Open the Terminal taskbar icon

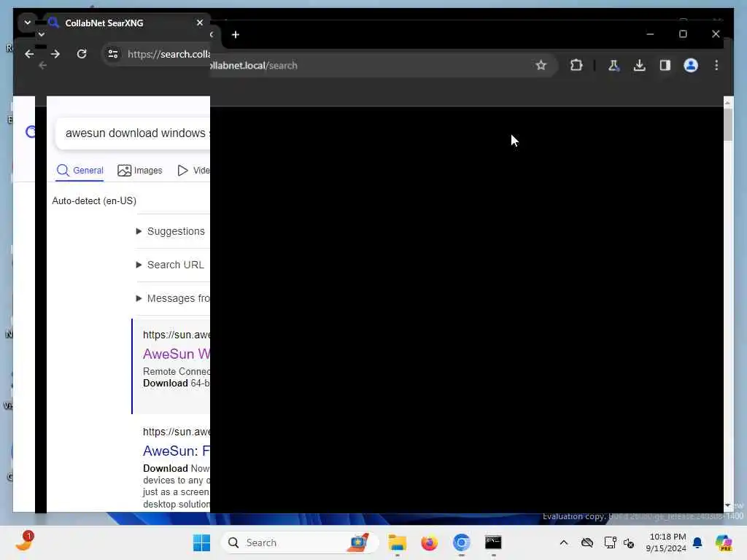pos(493,542)
